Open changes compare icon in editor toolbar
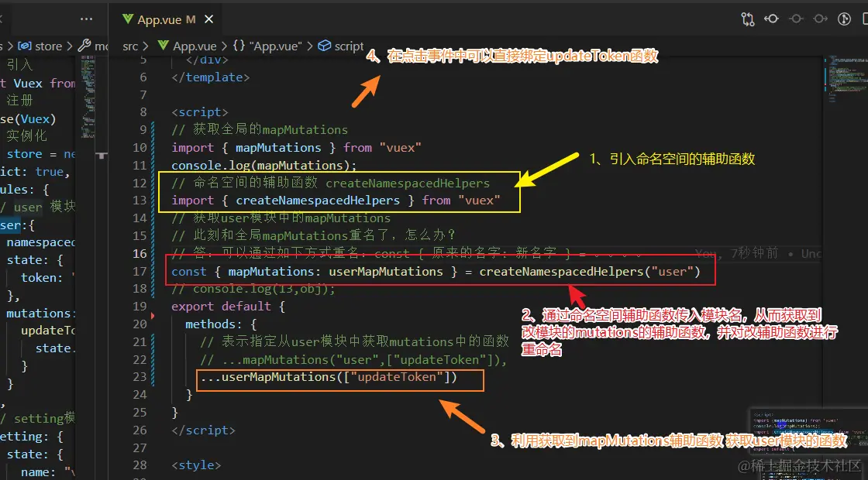The height and width of the screenshot is (480, 868). click(x=748, y=19)
